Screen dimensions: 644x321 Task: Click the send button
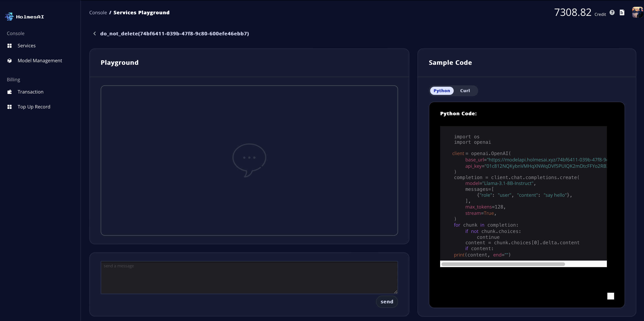pyautogui.click(x=387, y=302)
